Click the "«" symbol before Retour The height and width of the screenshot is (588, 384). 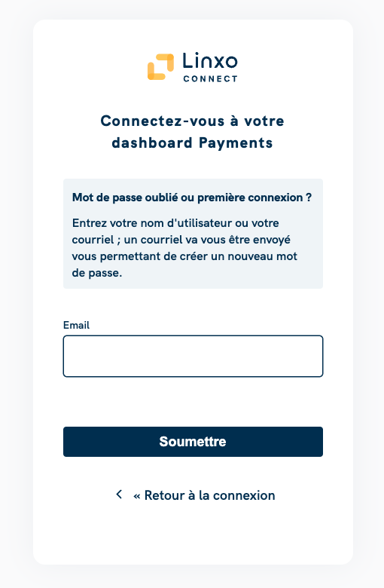[137, 496]
